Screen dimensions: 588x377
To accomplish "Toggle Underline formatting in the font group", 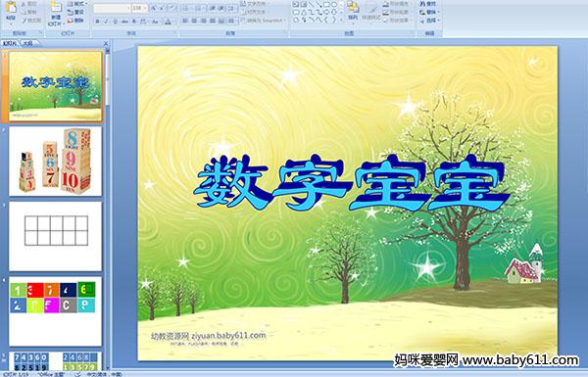I will (115, 22).
